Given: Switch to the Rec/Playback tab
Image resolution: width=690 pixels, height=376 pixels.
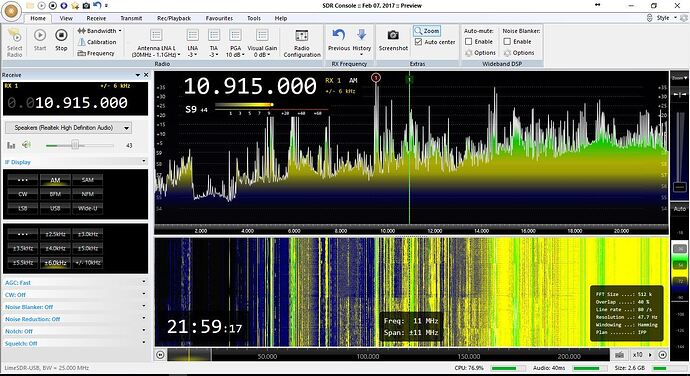Looking at the screenshot, I should pyautogui.click(x=174, y=18).
